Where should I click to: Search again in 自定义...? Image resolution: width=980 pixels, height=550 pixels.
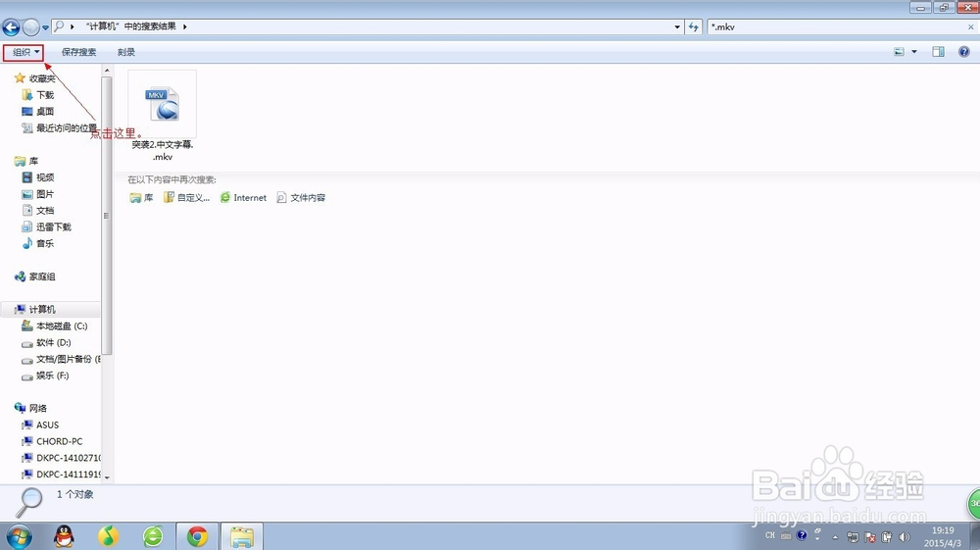point(186,197)
